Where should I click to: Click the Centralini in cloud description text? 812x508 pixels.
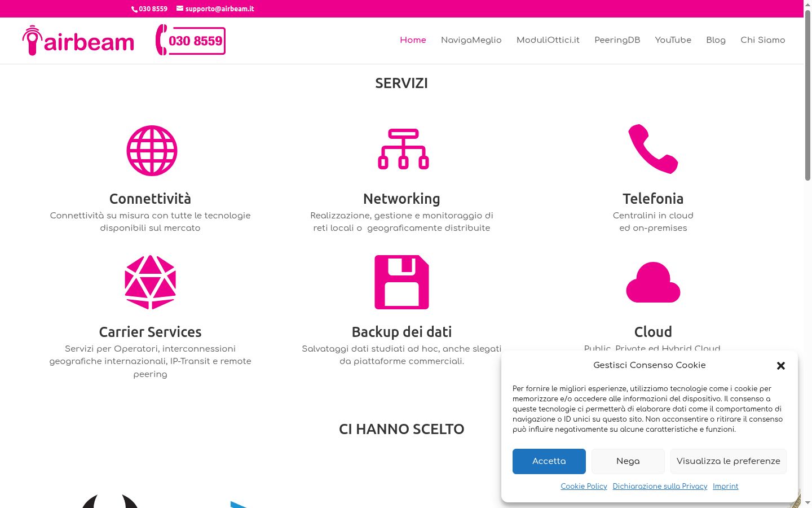click(x=653, y=222)
